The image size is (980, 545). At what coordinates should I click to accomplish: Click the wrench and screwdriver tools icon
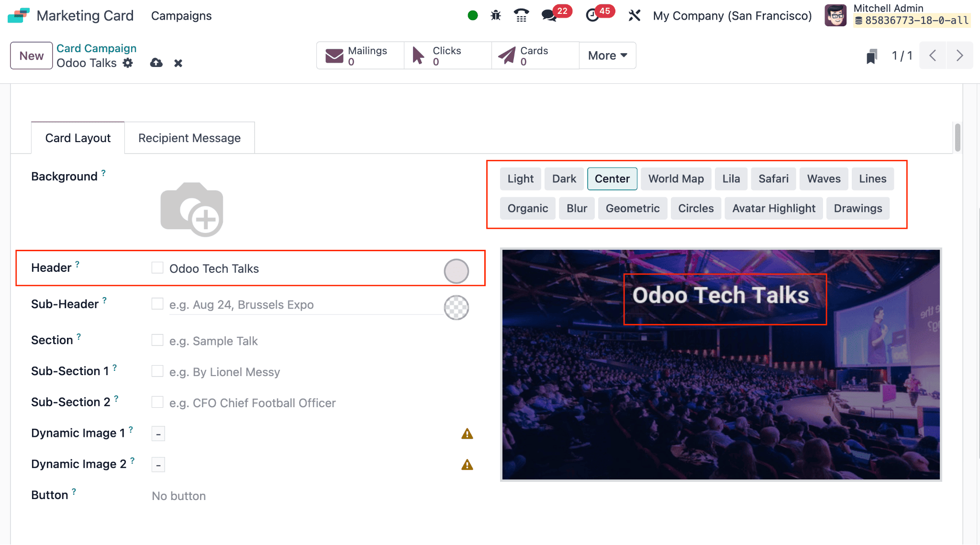point(635,16)
